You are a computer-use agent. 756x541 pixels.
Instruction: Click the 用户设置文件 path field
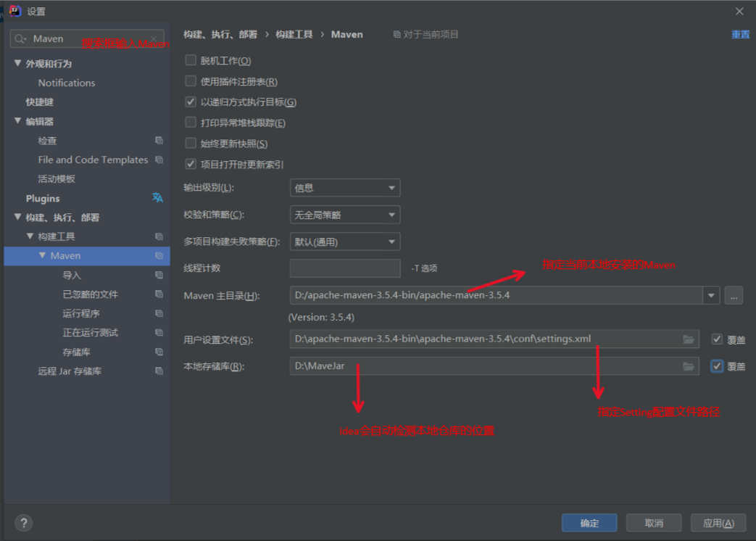pyautogui.click(x=494, y=339)
